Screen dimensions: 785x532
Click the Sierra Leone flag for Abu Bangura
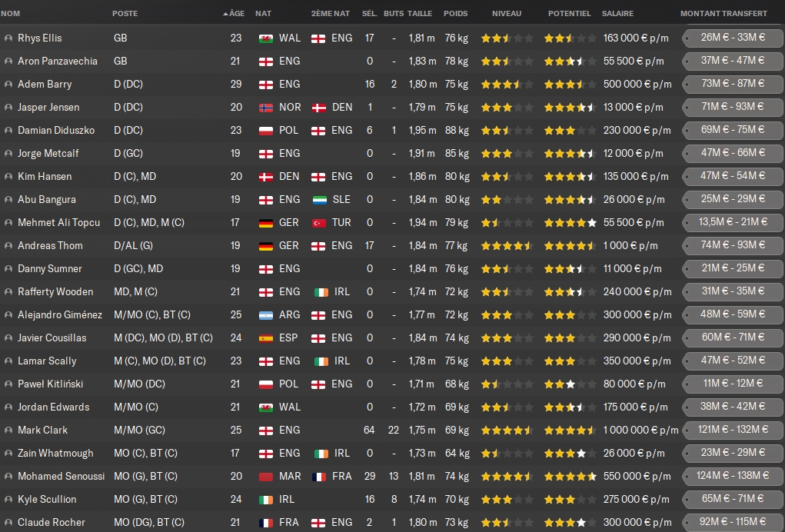point(319,199)
